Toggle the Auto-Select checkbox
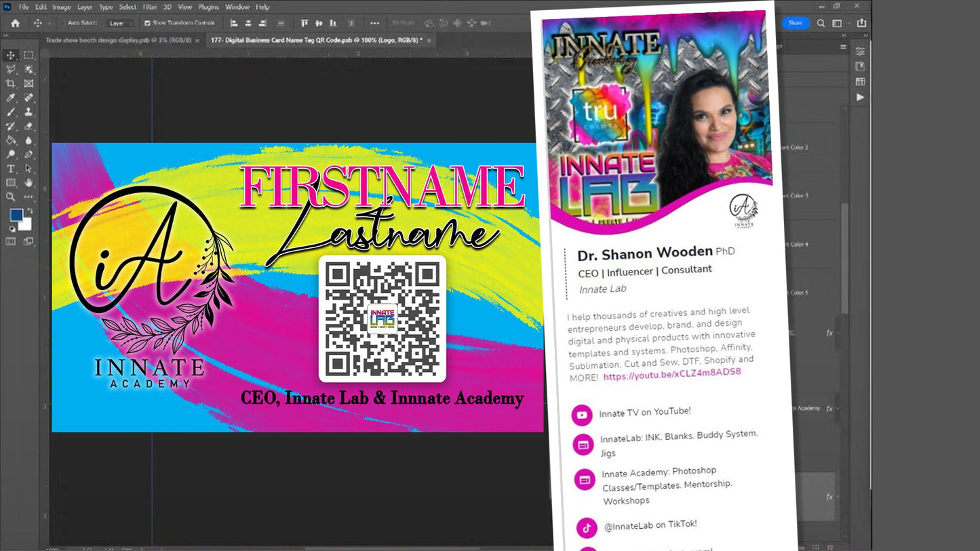 pos(62,23)
